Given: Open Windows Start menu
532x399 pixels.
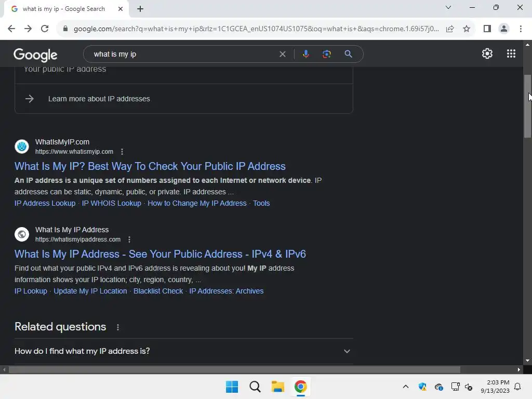Looking at the screenshot, I should pyautogui.click(x=232, y=387).
